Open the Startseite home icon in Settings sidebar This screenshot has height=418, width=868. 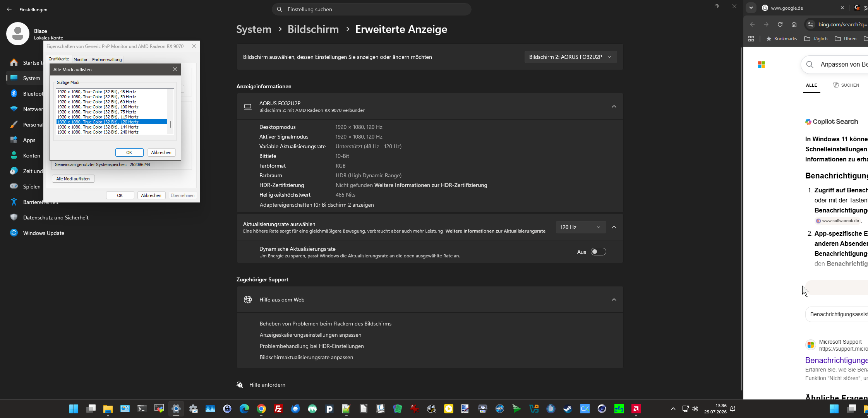(x=14, y=63)
